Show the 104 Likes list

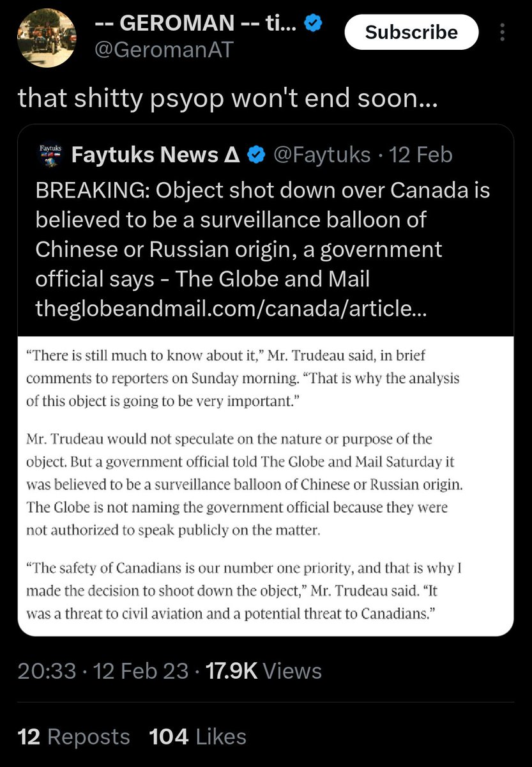(197, 736)
